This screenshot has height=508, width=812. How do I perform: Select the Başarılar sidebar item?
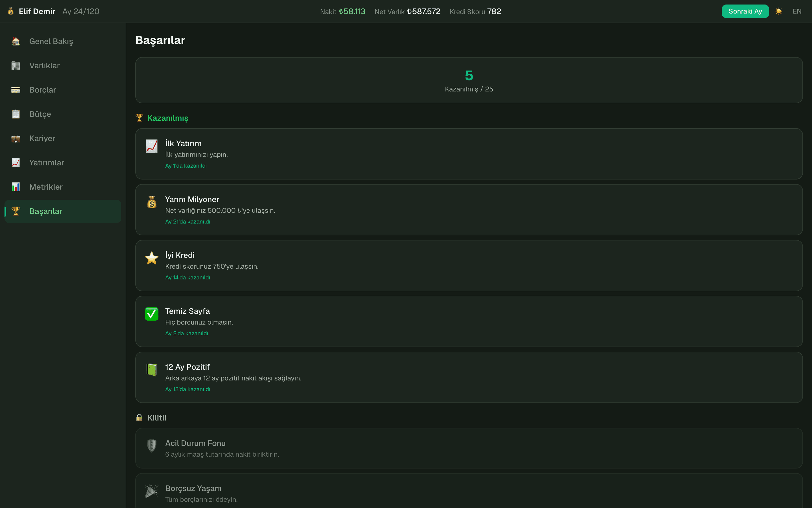[63, 211]
